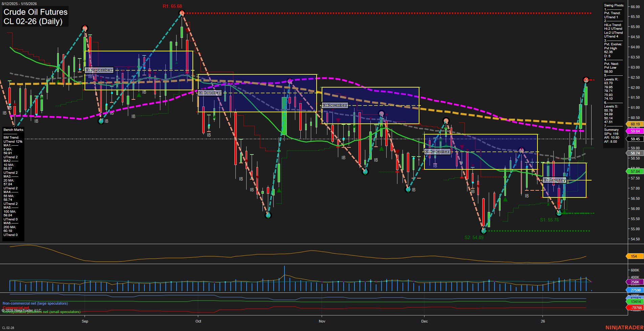Click the pivot circle at the December low
The height and width of the screenshot is (331, 644).
(x=484, y=231)
